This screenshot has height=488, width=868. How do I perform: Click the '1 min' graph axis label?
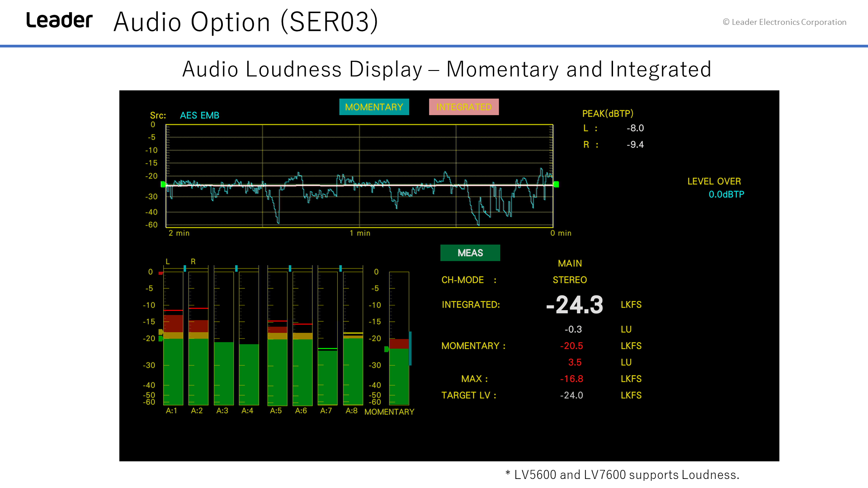360,233
